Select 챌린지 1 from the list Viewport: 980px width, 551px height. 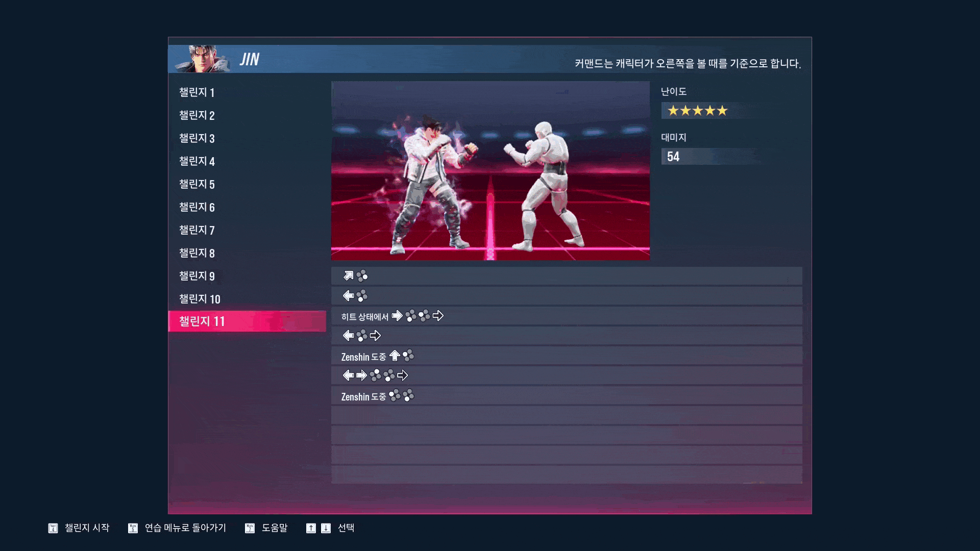pos(197,92)
